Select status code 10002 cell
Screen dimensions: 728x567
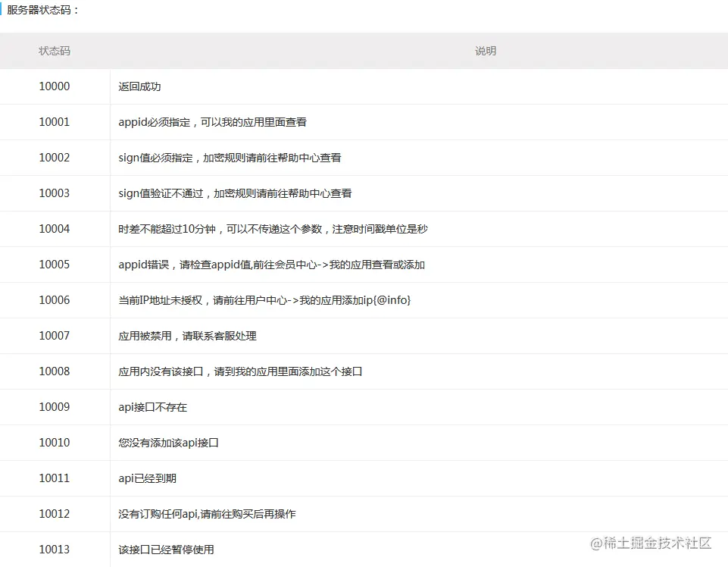pyautogui.click(x=55, y=158)
